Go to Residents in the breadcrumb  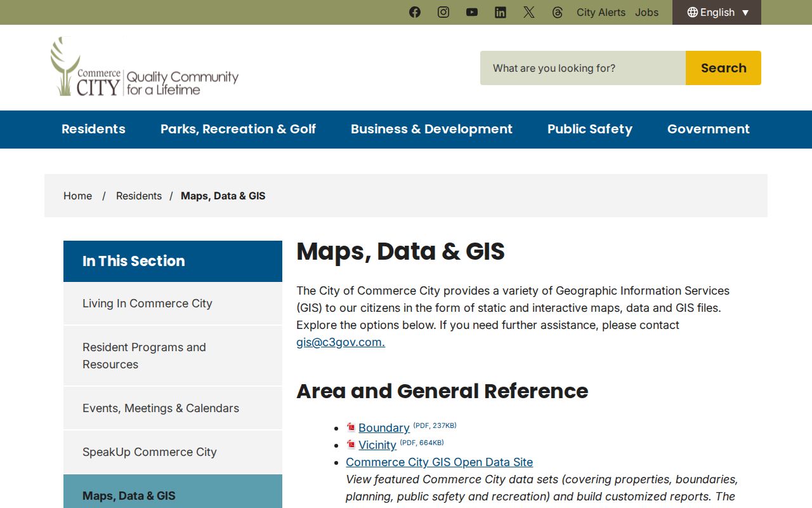[x=139, y=196]
